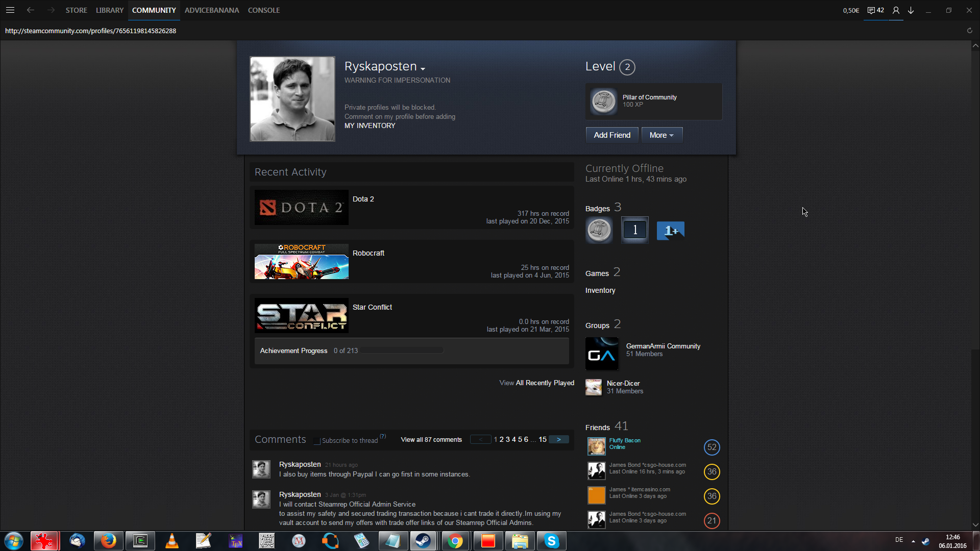Go to next comments page arrow
This screenshot has width=980, height=551.
point(558,439)
